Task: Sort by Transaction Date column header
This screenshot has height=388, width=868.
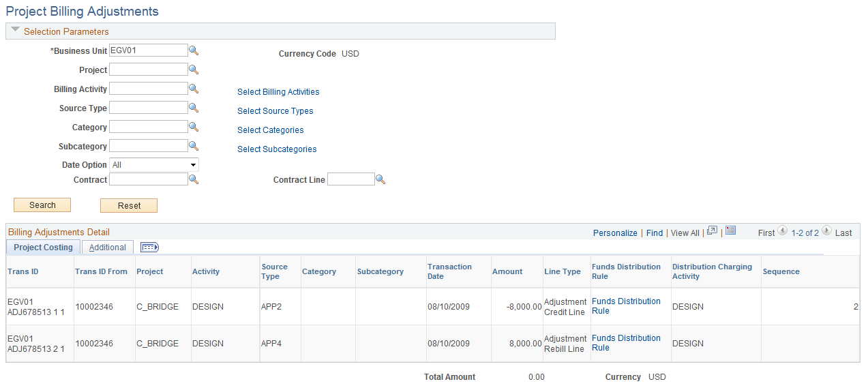Action: point(449,271)
